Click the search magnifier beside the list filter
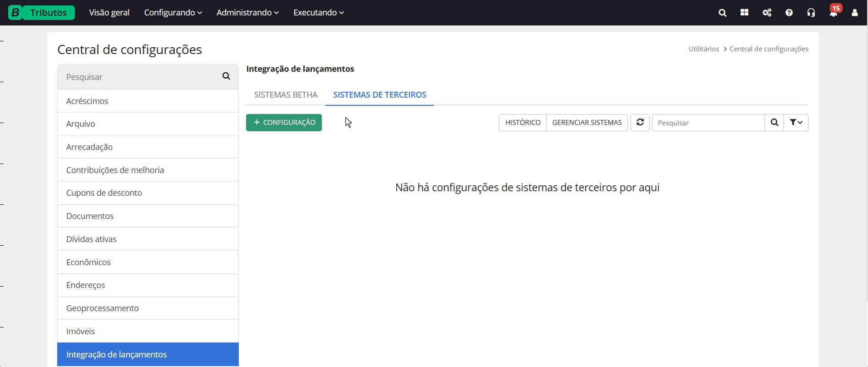Screen dimensions: 868x367 [774, 123]
